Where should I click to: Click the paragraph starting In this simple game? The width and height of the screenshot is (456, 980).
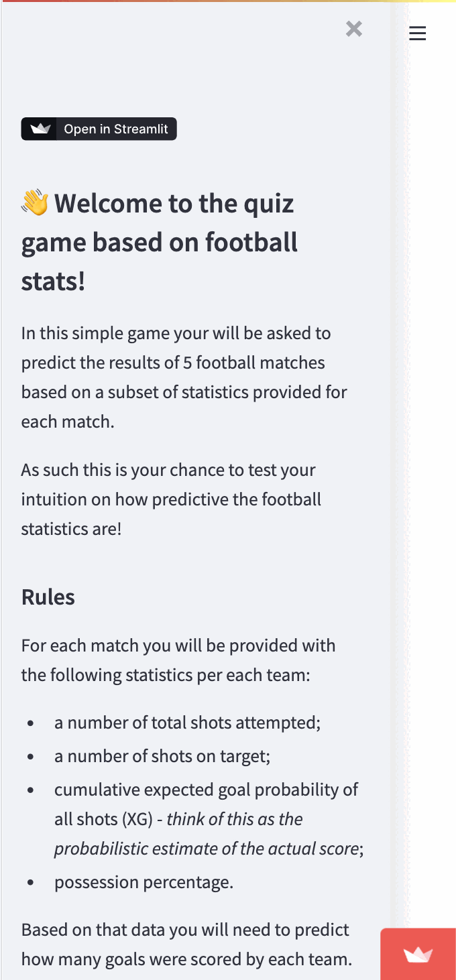click(184, 377)
